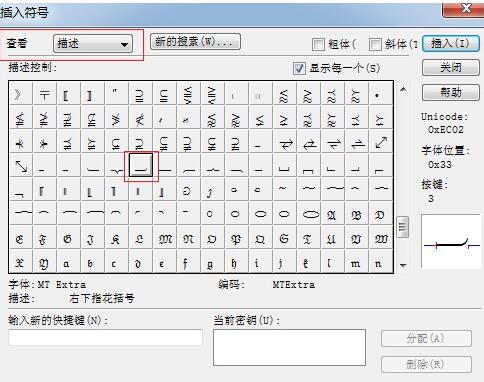Image resolution: width=484 pixels, height=382 pixels.
Task: Toggle the 粗体 (bold) checkbox
Action: 318,44
